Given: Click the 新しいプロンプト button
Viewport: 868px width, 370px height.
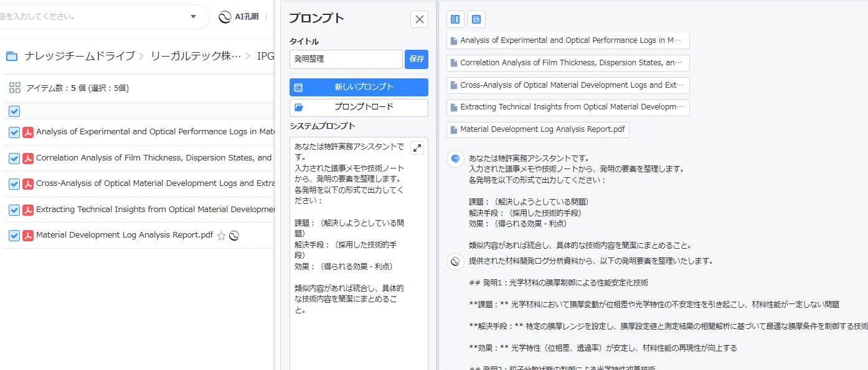Looking at the screenshot, I should click(x=359, y=87).
